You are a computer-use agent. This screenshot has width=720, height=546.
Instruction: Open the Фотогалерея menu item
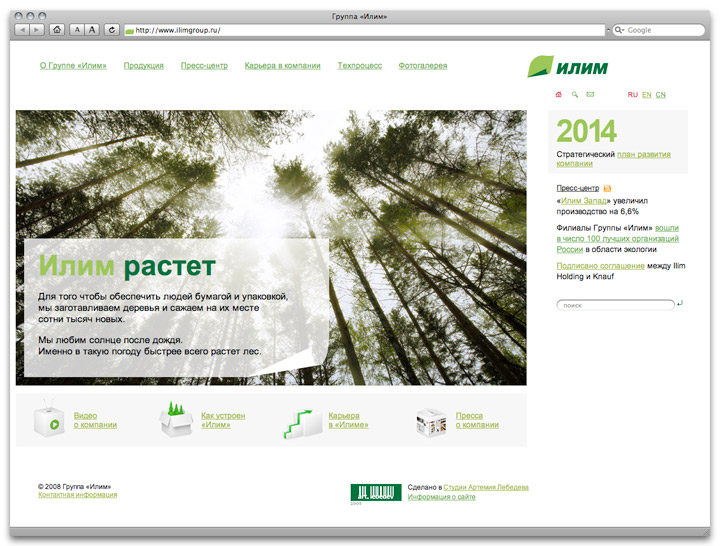422,66
